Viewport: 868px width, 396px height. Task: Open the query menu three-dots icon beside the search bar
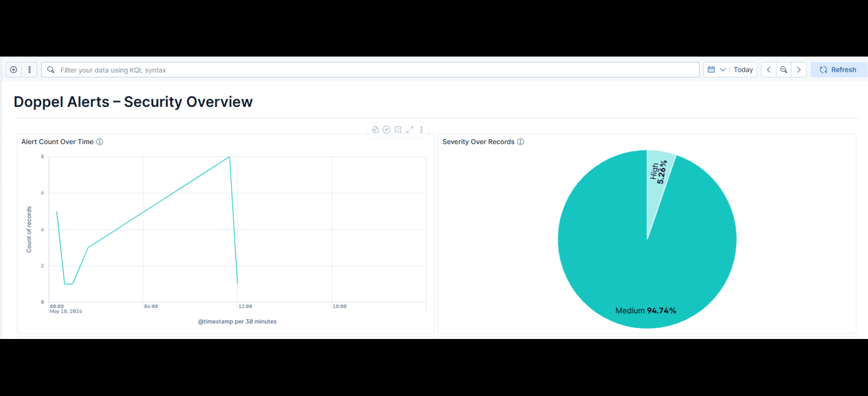[29, 70]
